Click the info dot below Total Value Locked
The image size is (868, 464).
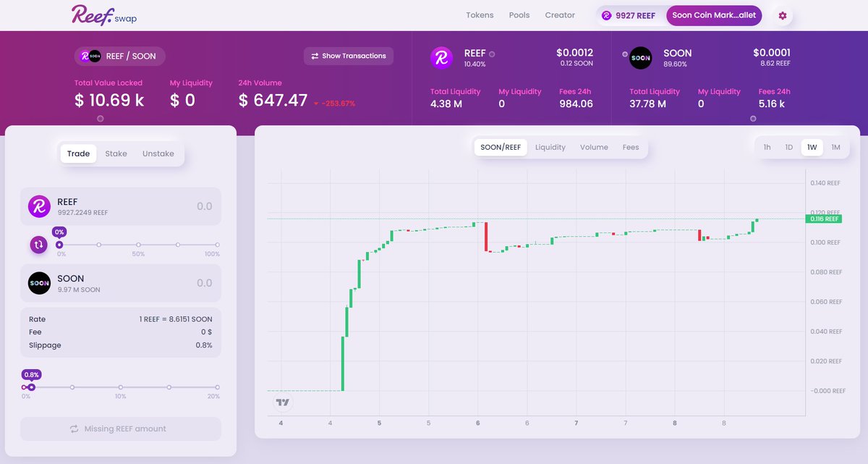(x=101, y=118)
